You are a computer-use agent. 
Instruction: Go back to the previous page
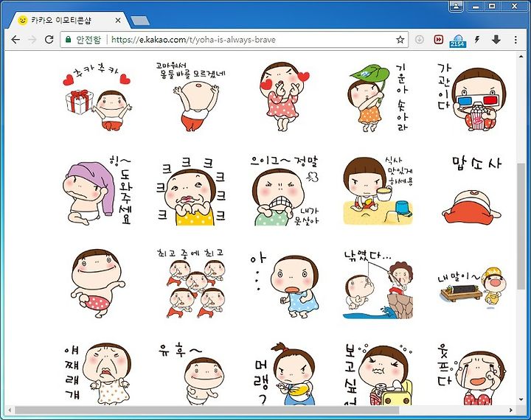click(15, 40)
